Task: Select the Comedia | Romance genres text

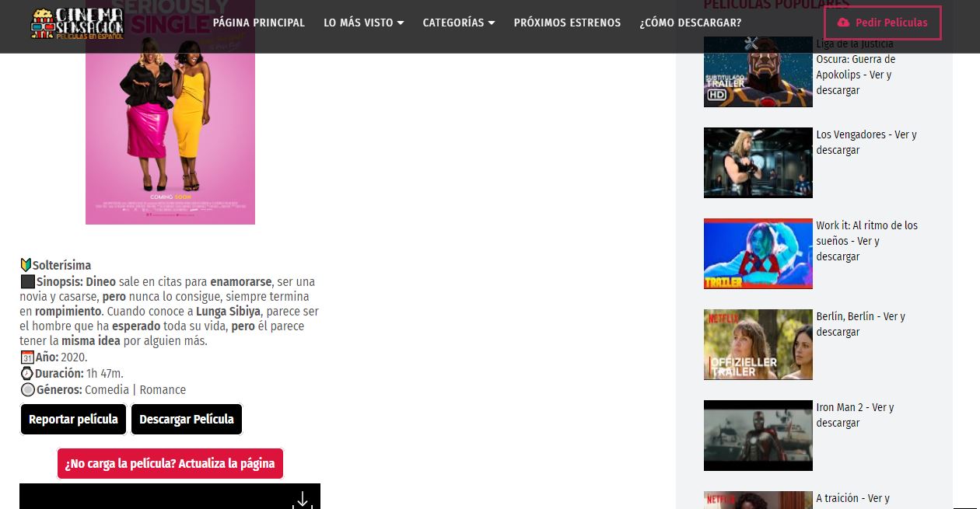Action: [x=135, y=390]
